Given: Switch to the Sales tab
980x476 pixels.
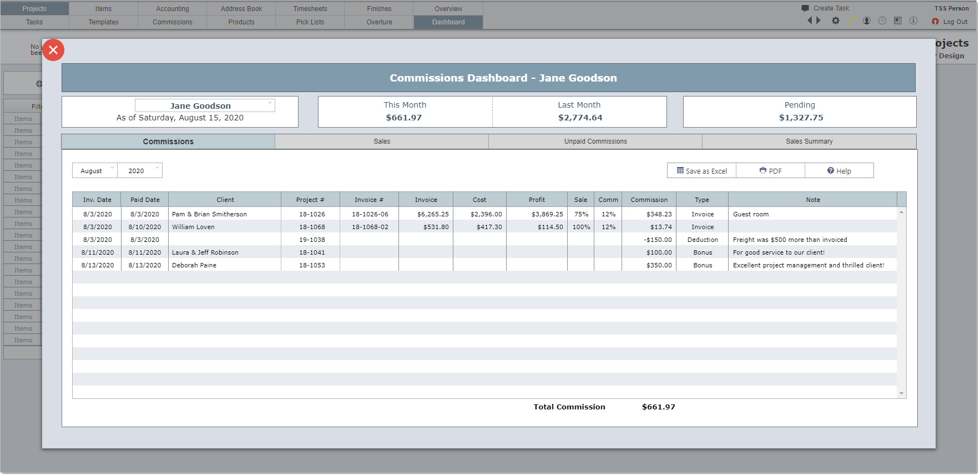Looking at the screenshot, I should pyautogui.click(x=382, y=141).
